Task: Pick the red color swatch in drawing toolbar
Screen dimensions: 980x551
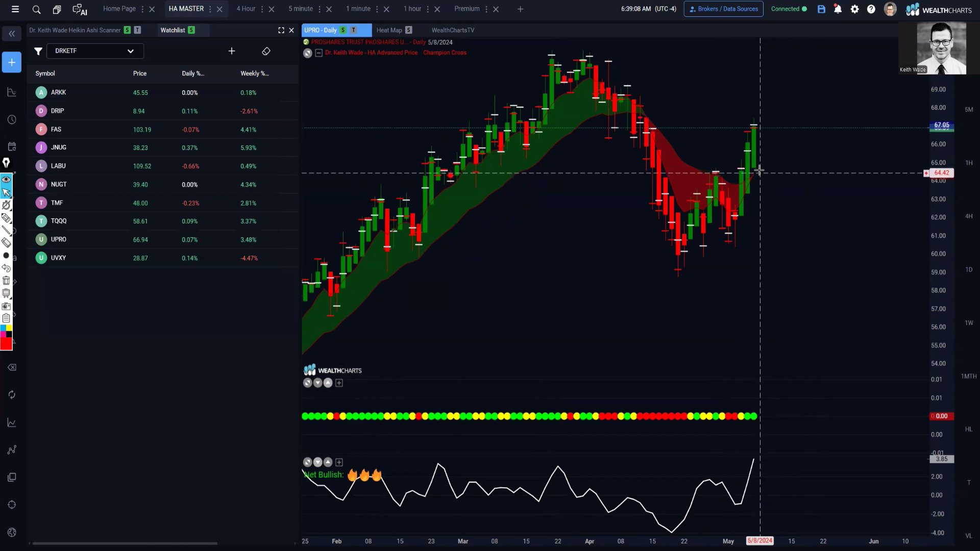Action: (6, 344)
